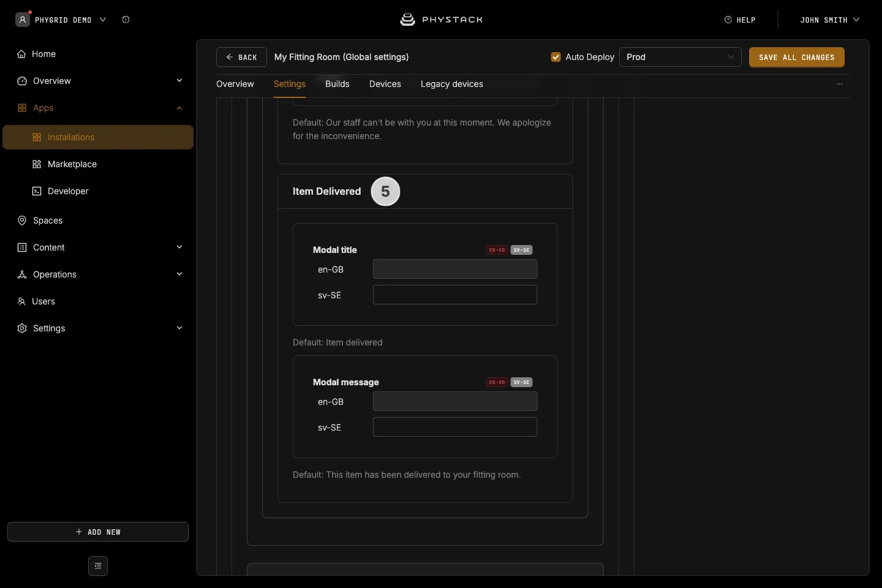This screenshot has height=588, width=882.
Task: Collapse sidebar using bottom menu icon
Action: (x=98, y=566)
